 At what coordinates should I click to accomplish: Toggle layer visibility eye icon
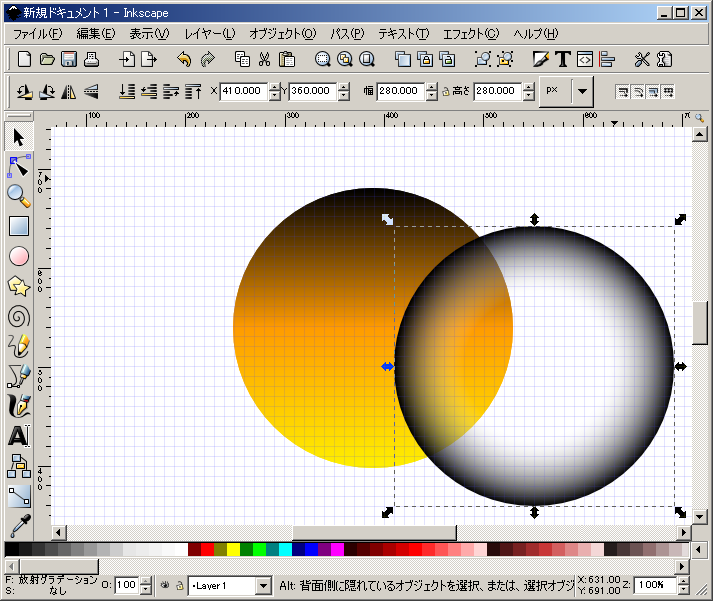click(x=165, y=586)
